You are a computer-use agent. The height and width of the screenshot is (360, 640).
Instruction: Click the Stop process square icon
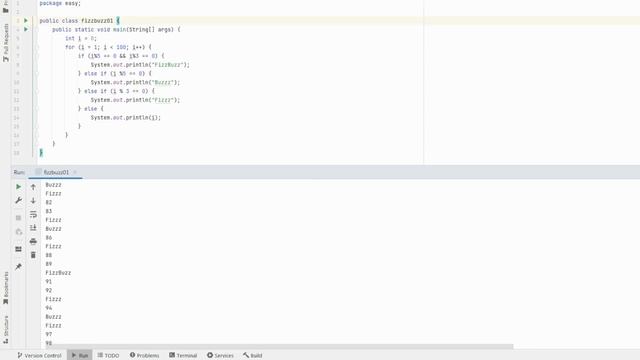(18, 218)
